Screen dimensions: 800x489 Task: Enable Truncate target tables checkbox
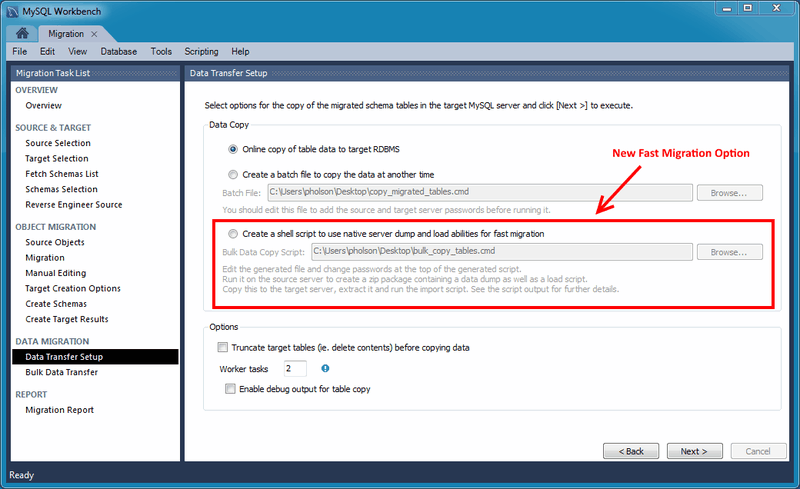(x=223, y=348)
